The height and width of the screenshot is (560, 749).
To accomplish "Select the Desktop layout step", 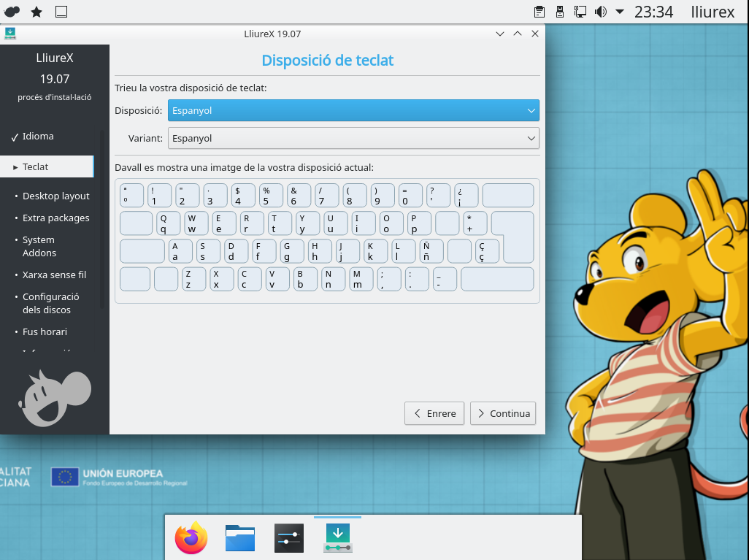I will [56, 196].
